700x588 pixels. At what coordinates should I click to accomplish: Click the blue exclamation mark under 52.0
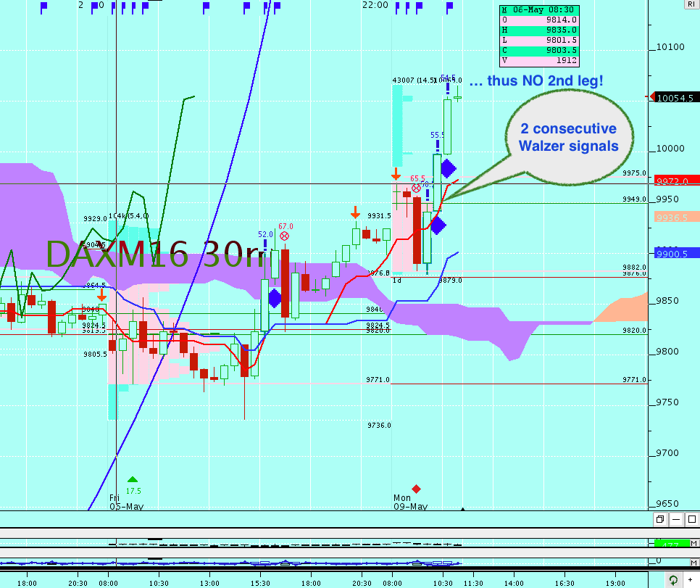[265, 245]
